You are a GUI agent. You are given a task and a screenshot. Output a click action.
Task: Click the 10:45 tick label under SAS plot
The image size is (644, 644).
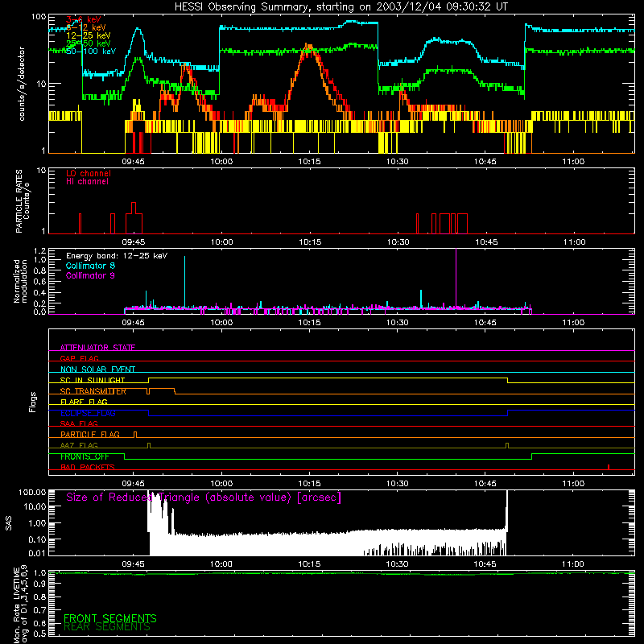click(x=485, y=564)
